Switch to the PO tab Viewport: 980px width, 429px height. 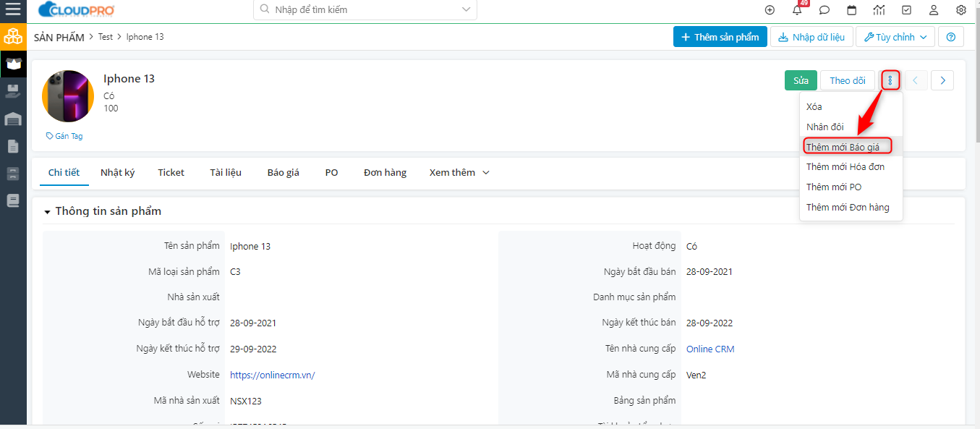tap(332, 172)
